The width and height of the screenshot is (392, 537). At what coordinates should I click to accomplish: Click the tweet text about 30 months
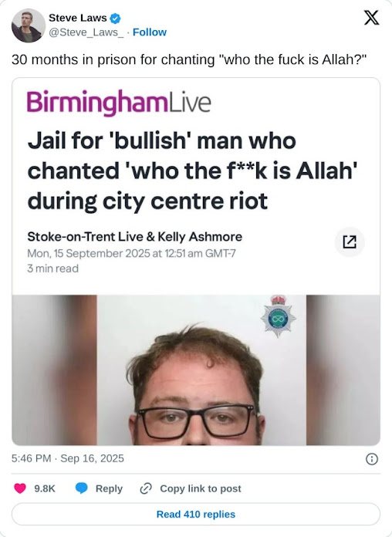[189, 59]
